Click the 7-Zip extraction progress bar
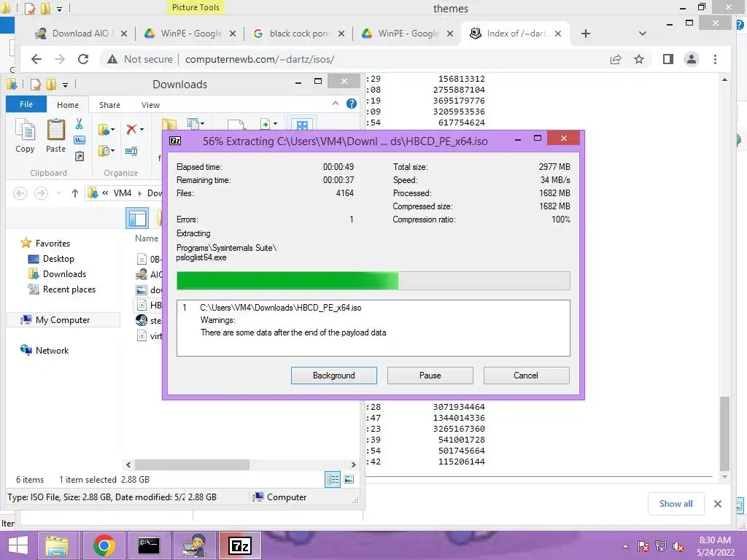The height and width of the screenshot is (560, 747). point(373,281)
